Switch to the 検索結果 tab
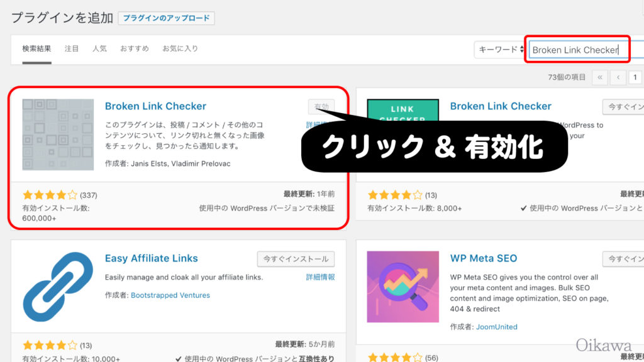This screenshot has height=362, width=644. [x=36, y=48]
